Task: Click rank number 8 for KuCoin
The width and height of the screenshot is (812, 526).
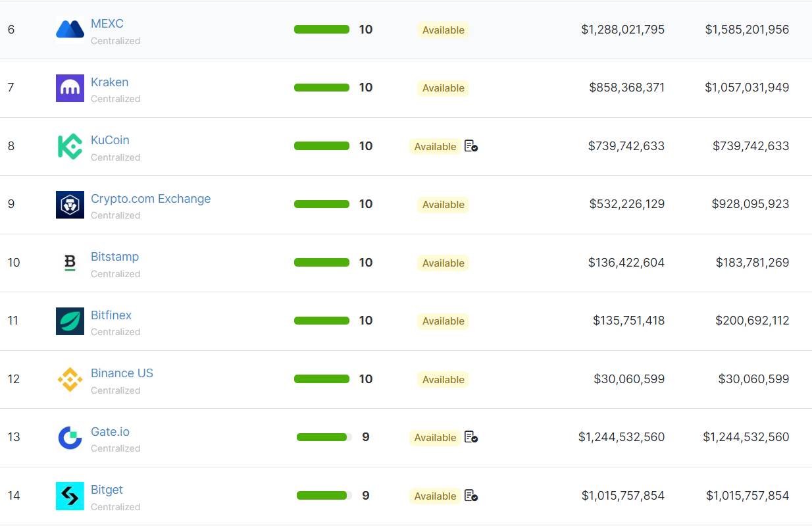Action: tap(11, 146)
